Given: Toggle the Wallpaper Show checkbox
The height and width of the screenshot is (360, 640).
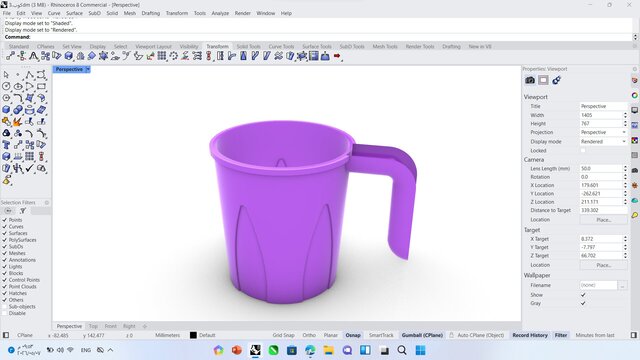Looking at the screenshot, I should [x=583, y=295].
